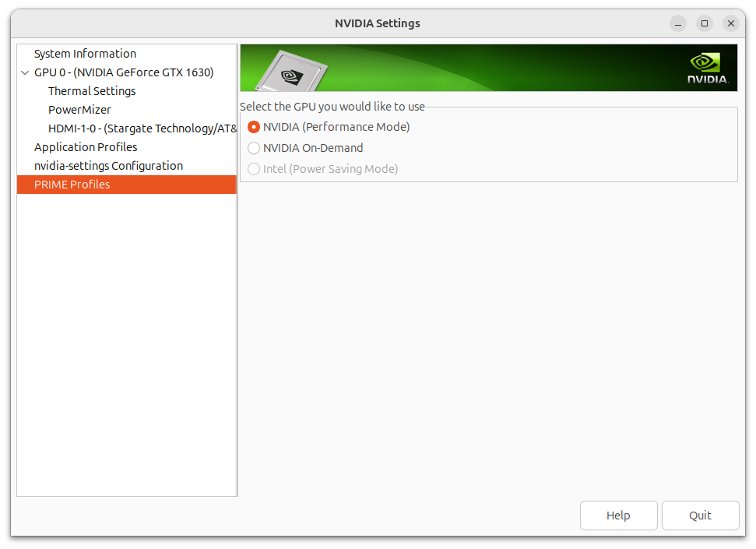Click the NVIDIA Settings title bar text
The width and height of the screenshot is (756, 549).
coord(378,23)
